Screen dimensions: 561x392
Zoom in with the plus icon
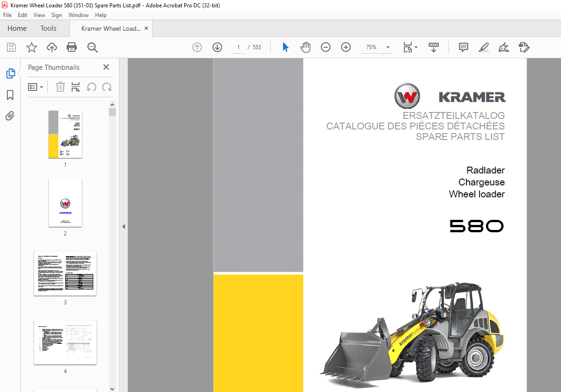tap(346, 47)
